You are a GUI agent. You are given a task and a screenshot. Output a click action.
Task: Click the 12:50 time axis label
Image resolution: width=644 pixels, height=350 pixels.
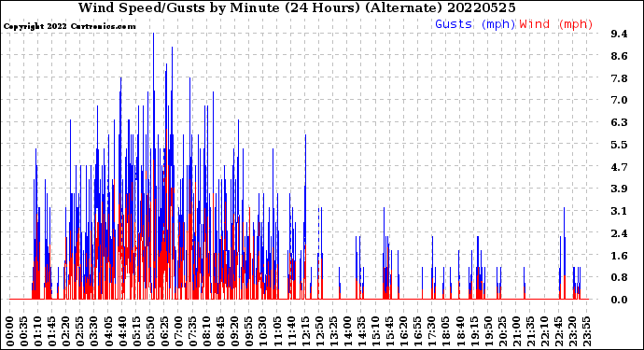pyautogui.click(x=318, y=331)
